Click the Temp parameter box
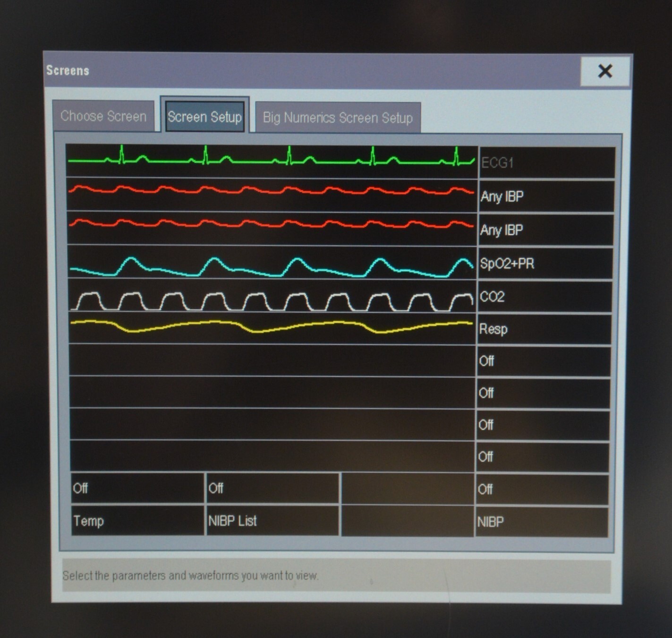This screenshot has height=638, width=672. (137, 521)
